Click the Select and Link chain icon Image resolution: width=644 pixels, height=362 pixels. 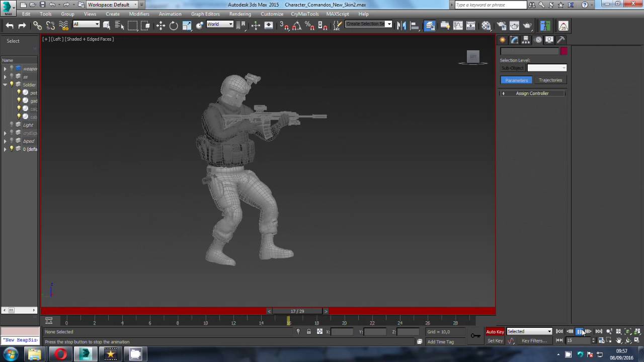[38, 26]
